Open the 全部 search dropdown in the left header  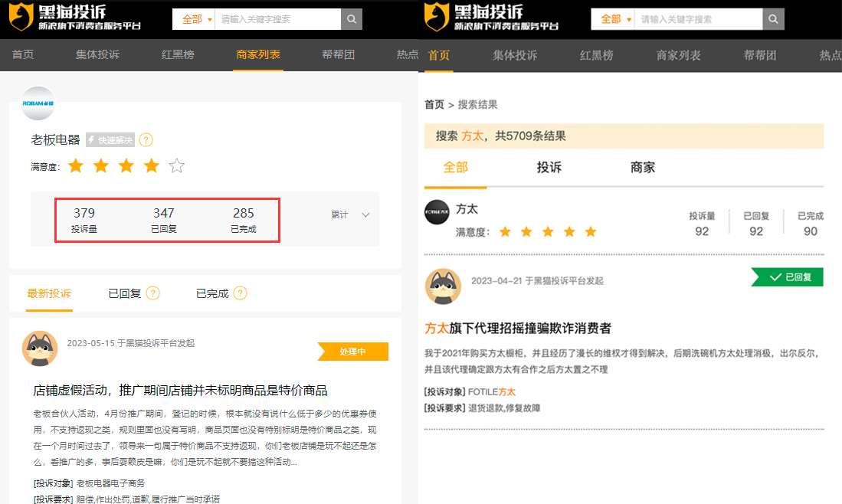coord(193,19)
